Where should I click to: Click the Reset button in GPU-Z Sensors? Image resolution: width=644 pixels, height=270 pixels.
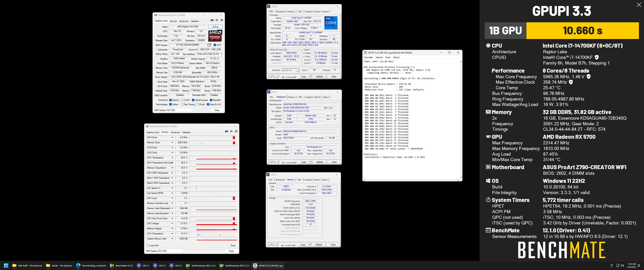233,245
